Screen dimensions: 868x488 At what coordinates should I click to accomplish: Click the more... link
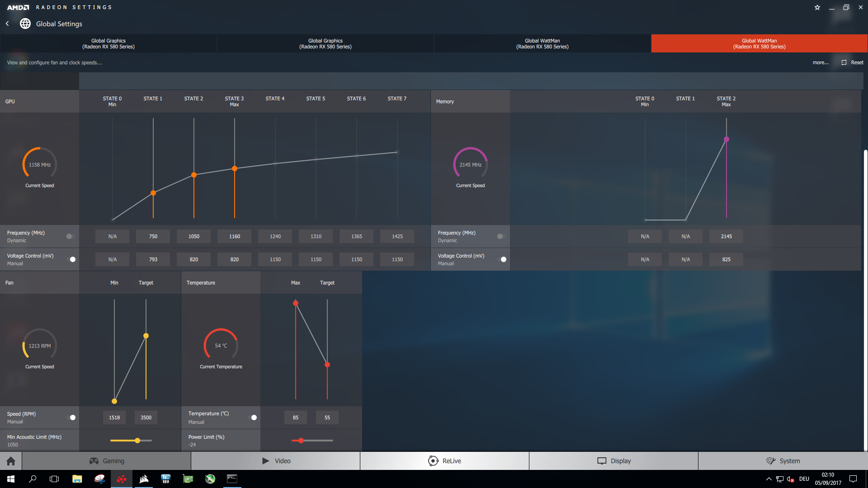click(821, 62)
